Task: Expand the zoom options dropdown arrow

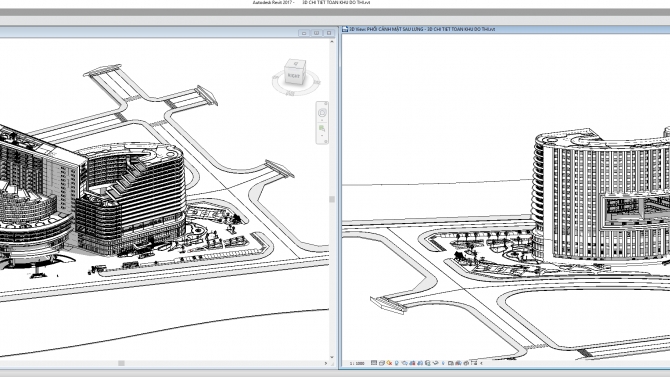Action: (322, 135)
